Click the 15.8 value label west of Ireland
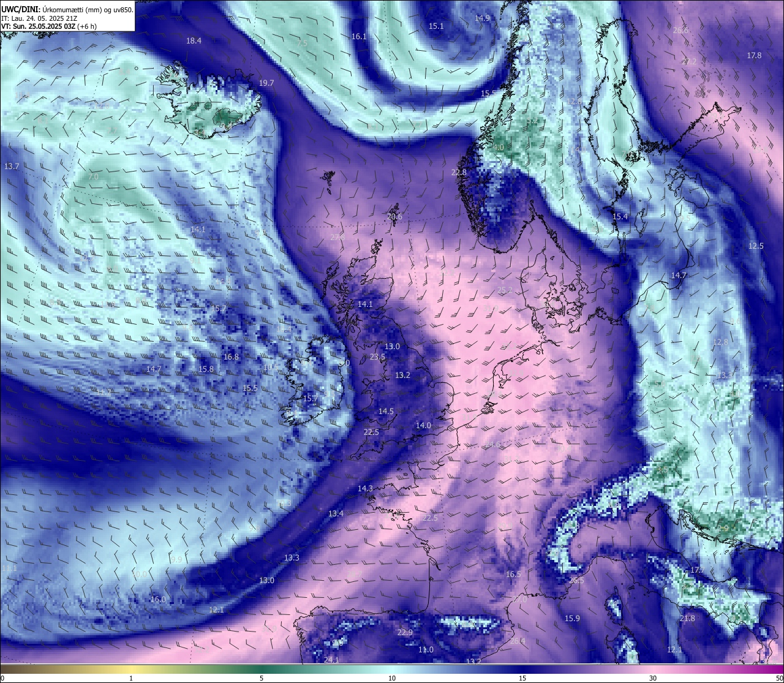The image size is (784, 683). pos(206,369)
